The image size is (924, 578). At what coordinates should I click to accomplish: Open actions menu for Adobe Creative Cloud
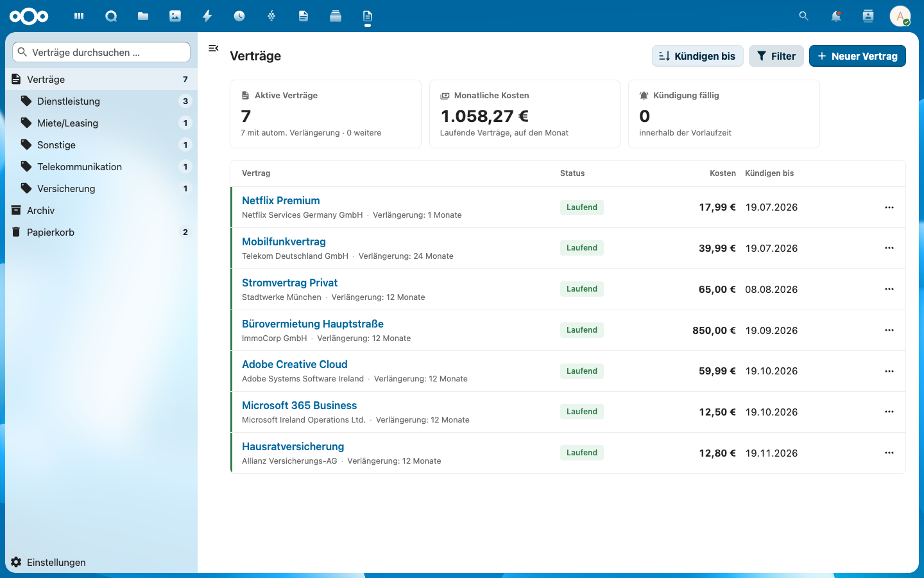[889, 371]
